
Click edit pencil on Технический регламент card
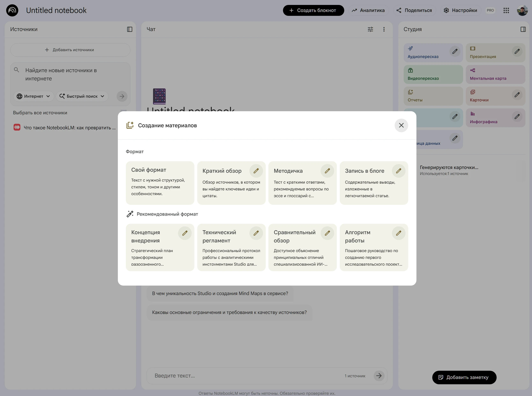256,233
